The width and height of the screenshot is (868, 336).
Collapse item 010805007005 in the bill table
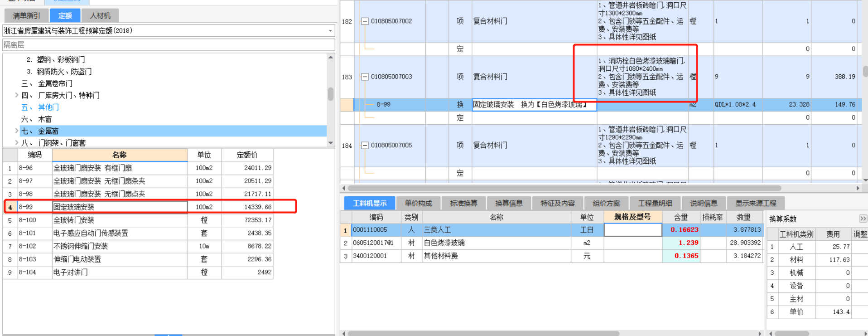pyautogui.click(x=365, y=146)
